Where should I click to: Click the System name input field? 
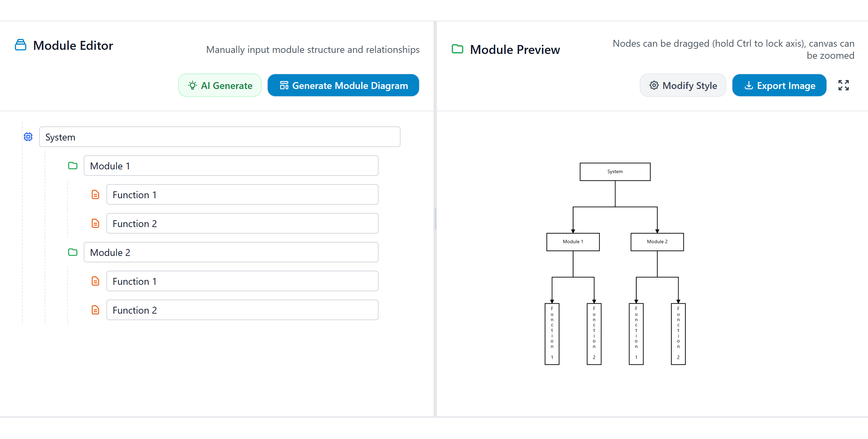(x=220, y=137)
